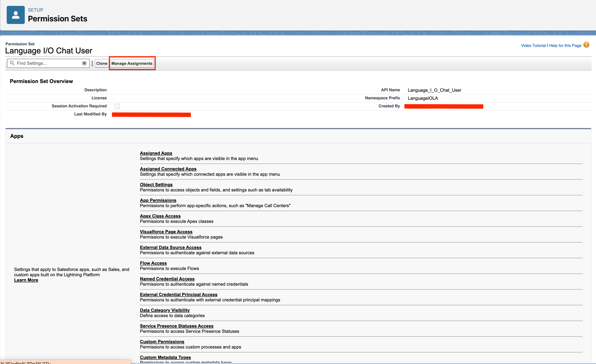Click the Namespace Prefix label

tap(382, 98)
